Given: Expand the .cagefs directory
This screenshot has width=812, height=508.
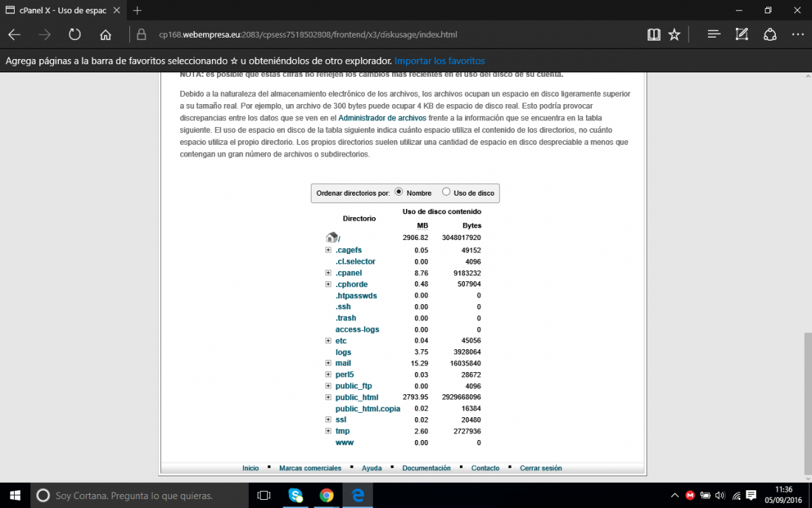Looking at the screenshot, I should coord(328,250).
